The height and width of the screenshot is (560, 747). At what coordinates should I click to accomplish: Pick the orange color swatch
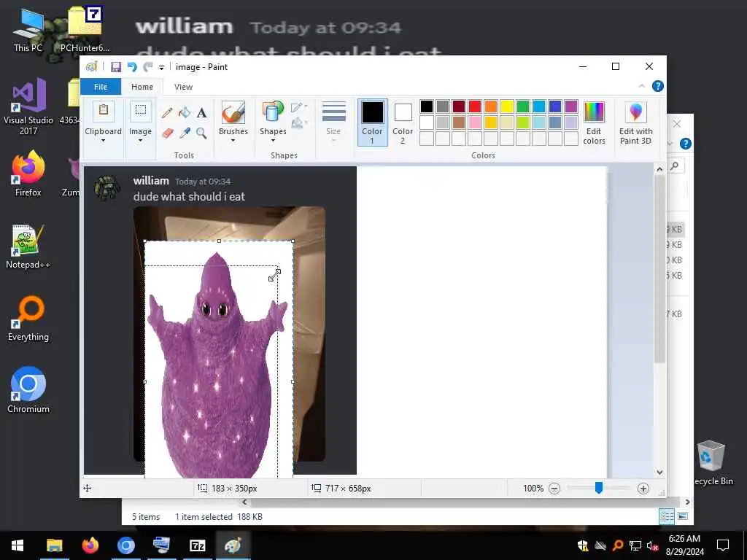pos(491,106)
